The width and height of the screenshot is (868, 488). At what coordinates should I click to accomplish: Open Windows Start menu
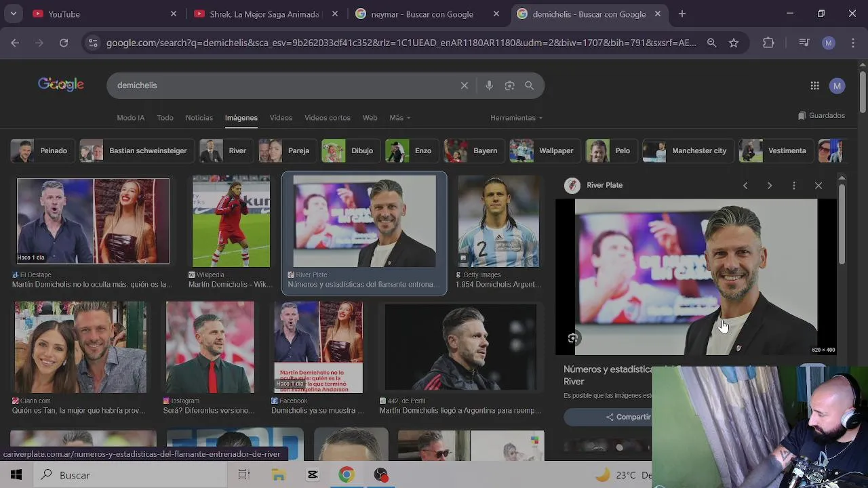(x=16, y=475)
